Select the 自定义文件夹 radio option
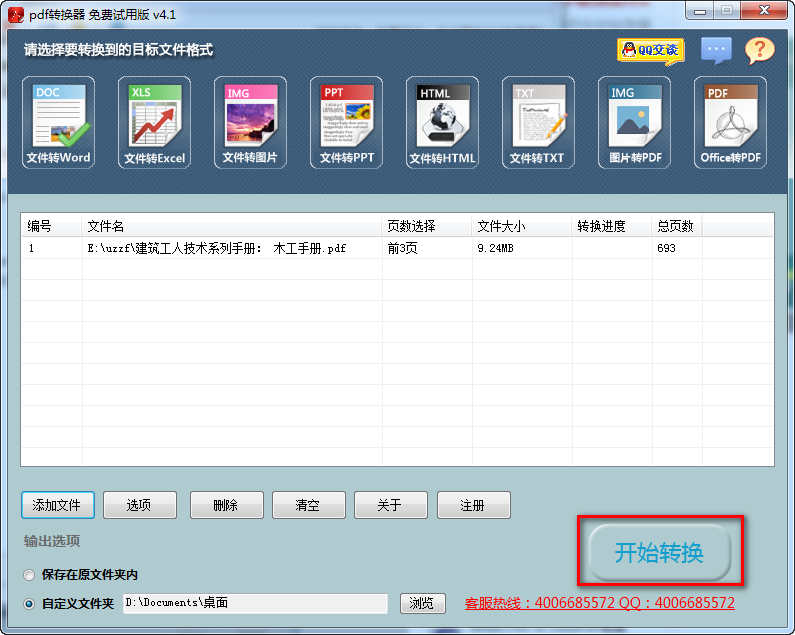The height and width of the screenshot is (635, 795). [x=29, y=604]
